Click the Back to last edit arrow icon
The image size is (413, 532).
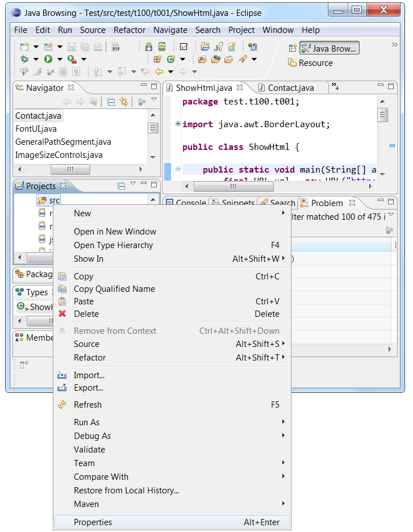(145, 72)
